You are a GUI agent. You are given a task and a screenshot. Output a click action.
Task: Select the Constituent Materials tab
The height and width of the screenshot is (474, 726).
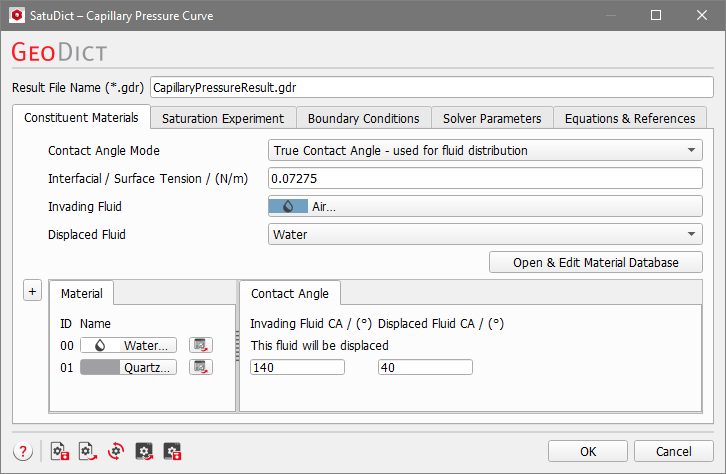point(81,118)
